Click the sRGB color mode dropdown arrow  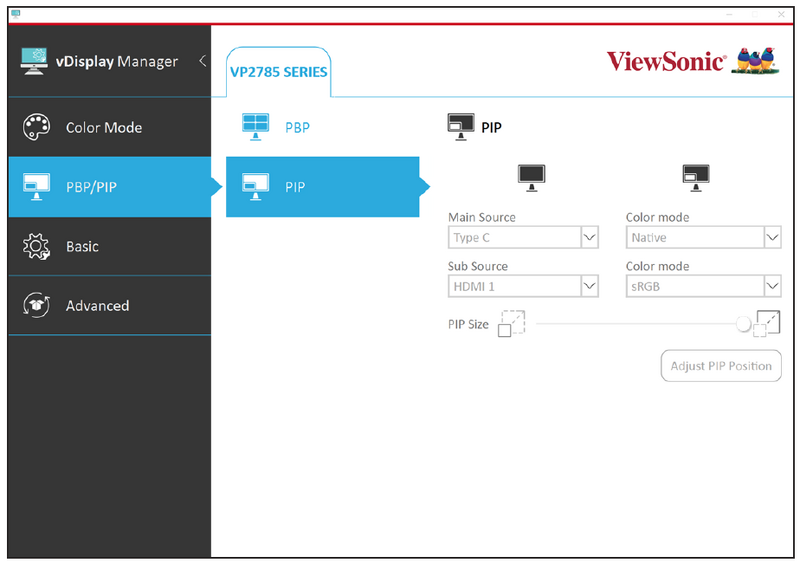coord(772,286)
